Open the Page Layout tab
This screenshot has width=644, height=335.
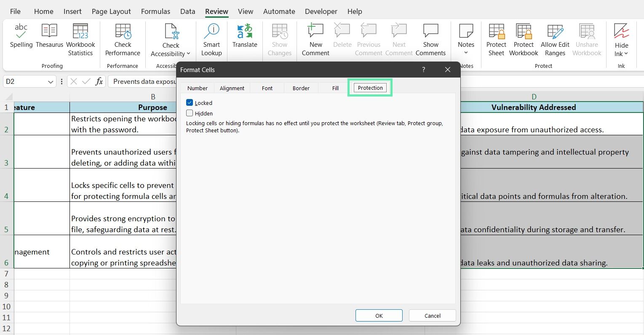[x=111, y=11]
